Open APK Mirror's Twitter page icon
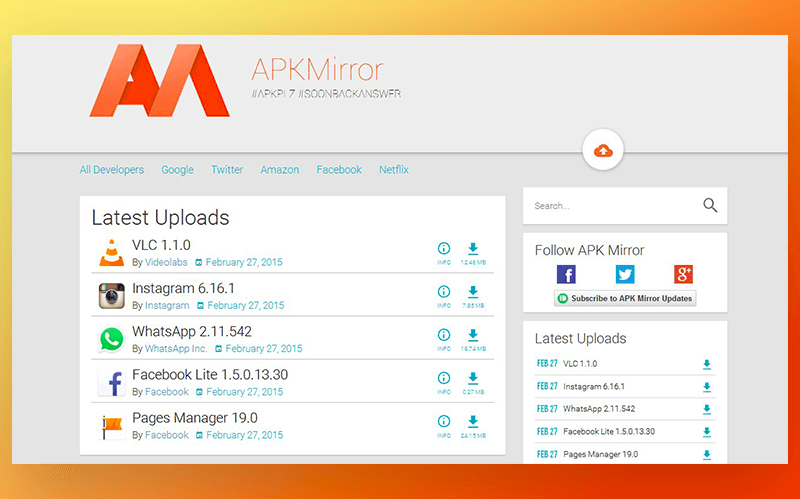The image size is (800, 499). 624,274
